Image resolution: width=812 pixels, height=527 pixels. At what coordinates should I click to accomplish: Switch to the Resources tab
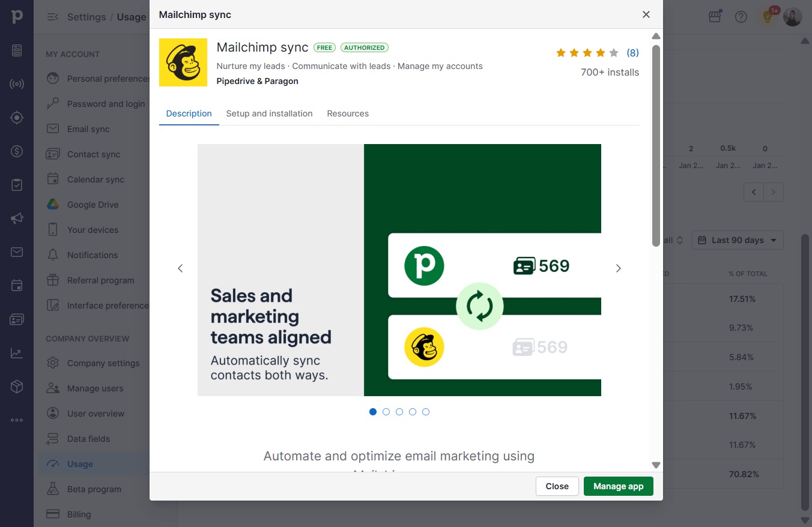[x=348, y=113]
